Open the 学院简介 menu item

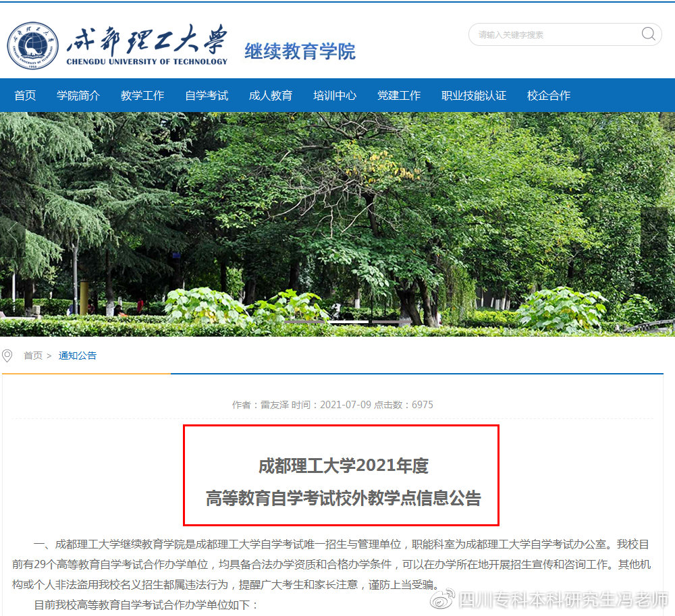78,95
